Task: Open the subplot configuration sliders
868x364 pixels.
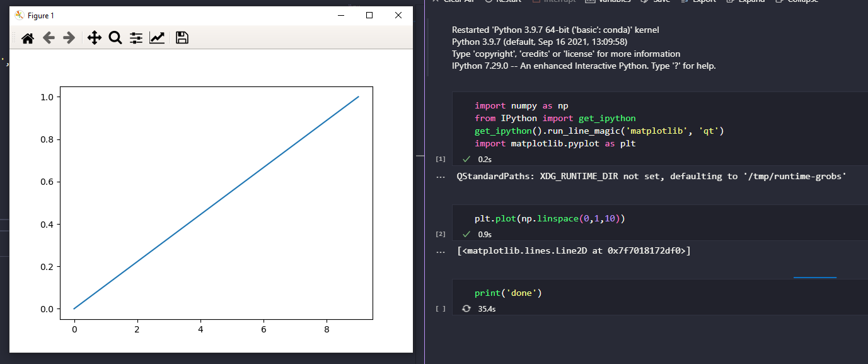Action: 136,38
